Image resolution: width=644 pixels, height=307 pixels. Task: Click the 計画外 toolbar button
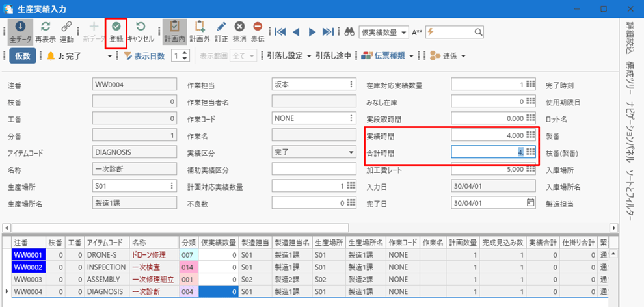[200, 31]
